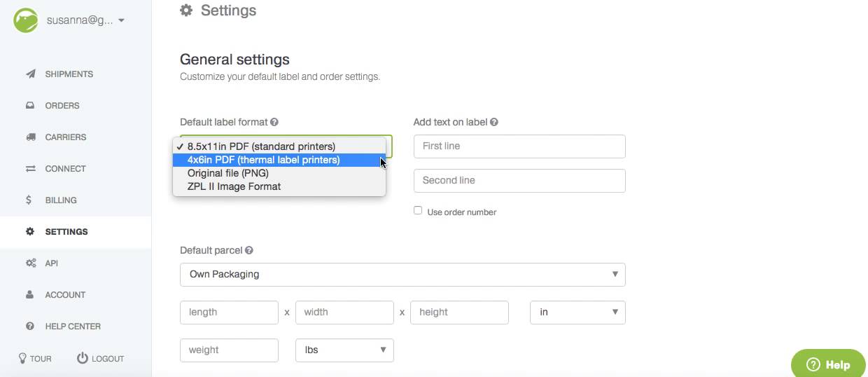This screenshot has width=868, height=377.
Task: Enable the Use order number checkbox
Action: (x=418, y=210)
